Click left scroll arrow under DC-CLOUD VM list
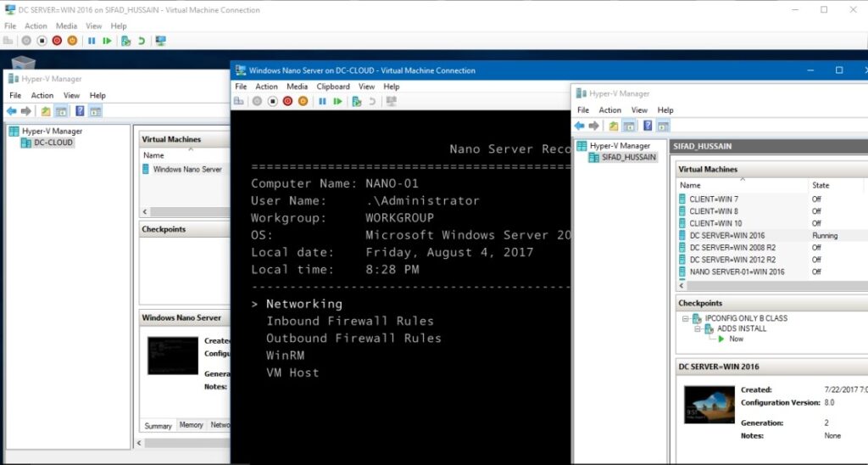The width and height of the screenshot is (868, 465). (145, 212)
